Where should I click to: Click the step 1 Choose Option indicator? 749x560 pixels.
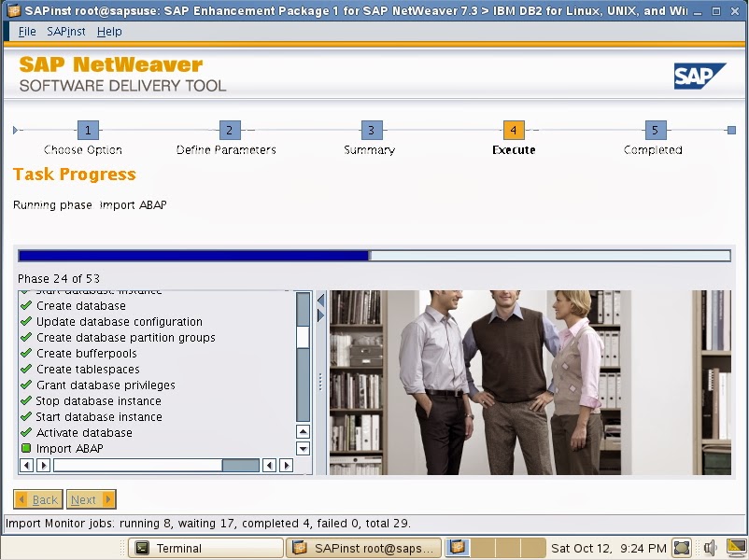[87, 128]
